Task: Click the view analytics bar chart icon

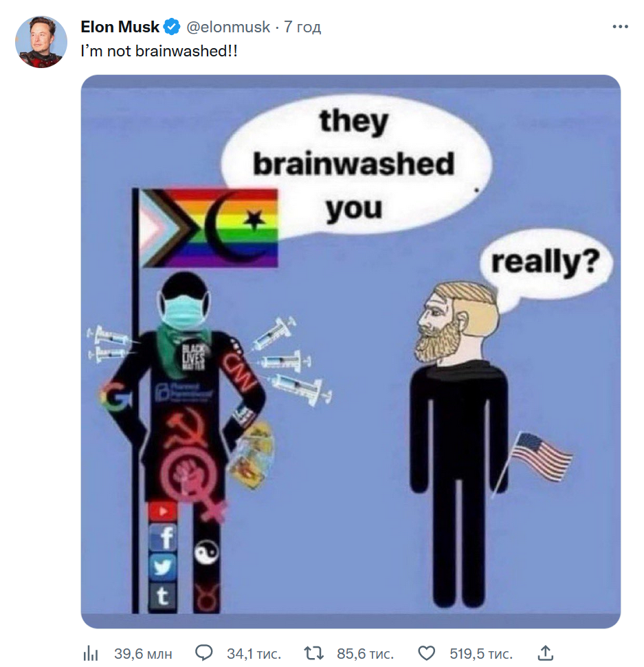Action: pyautogui.click(x=91, y=653)
